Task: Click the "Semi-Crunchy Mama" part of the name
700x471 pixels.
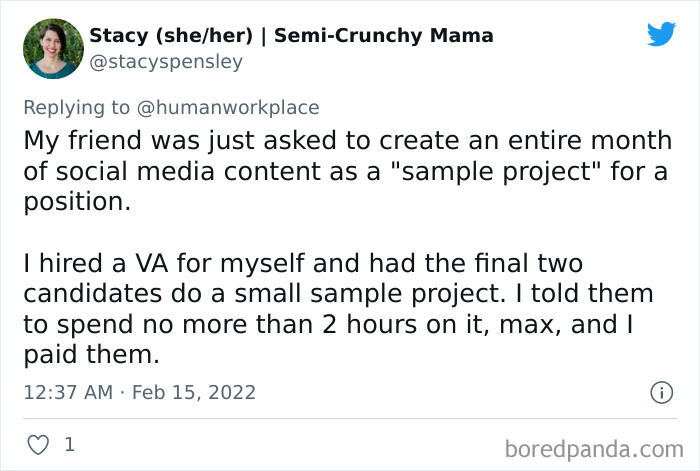Action: click(x=384, y=35)
